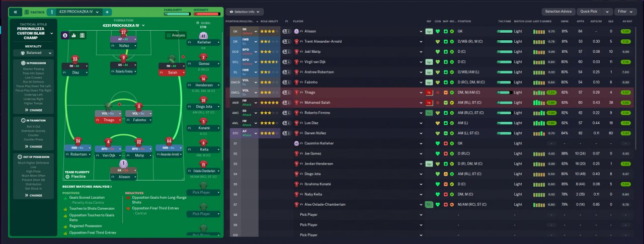
Task: Click Alisson's player instructions icon
Action: tap(287, 31)
